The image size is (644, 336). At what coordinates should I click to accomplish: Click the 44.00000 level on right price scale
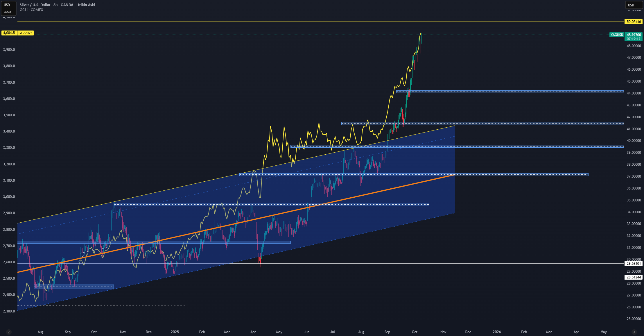point(634,93)
